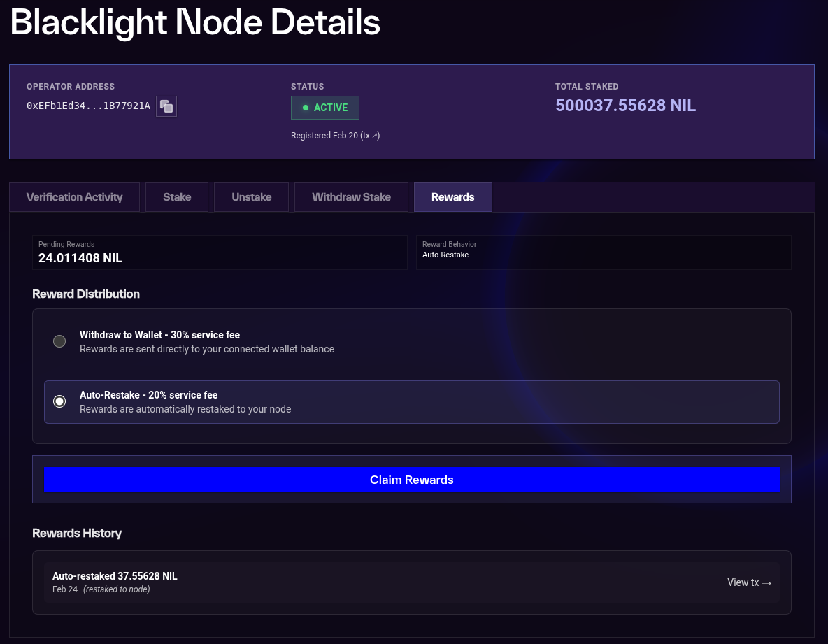Click the Reward Behavior panel
This screenshot has height=644, width=828.
pyautogui.click(x=603, y=252)
